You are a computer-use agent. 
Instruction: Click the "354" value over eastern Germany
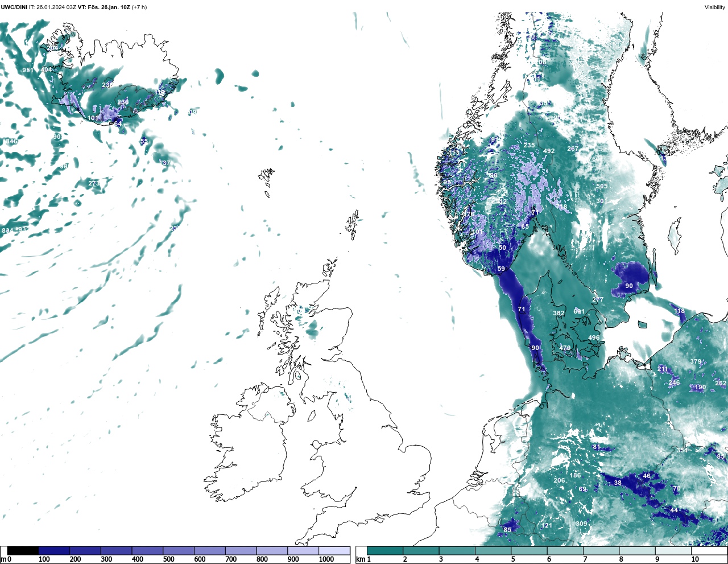[x=682, y=450]
